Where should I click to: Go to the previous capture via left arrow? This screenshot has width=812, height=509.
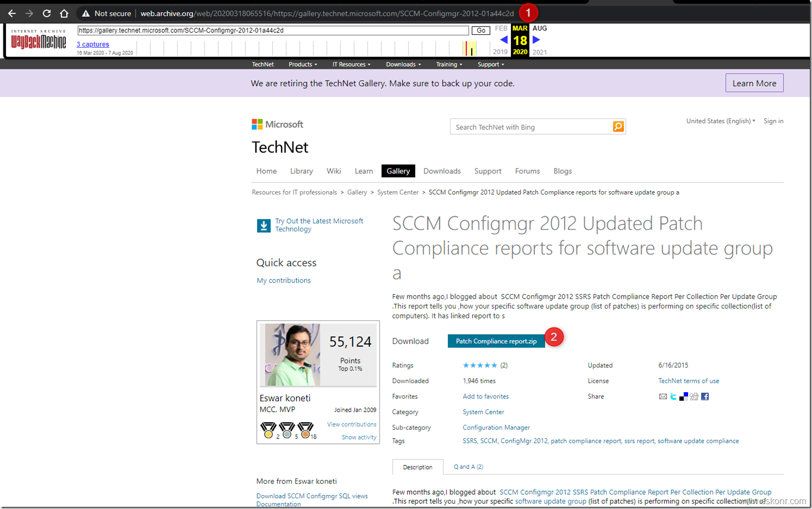pos(504,39)
